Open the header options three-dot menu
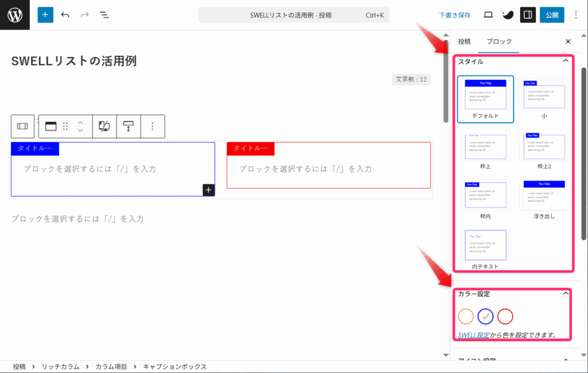Image resolution: width=588 pixels, height=373 pixels. click(x=575, y=15)
